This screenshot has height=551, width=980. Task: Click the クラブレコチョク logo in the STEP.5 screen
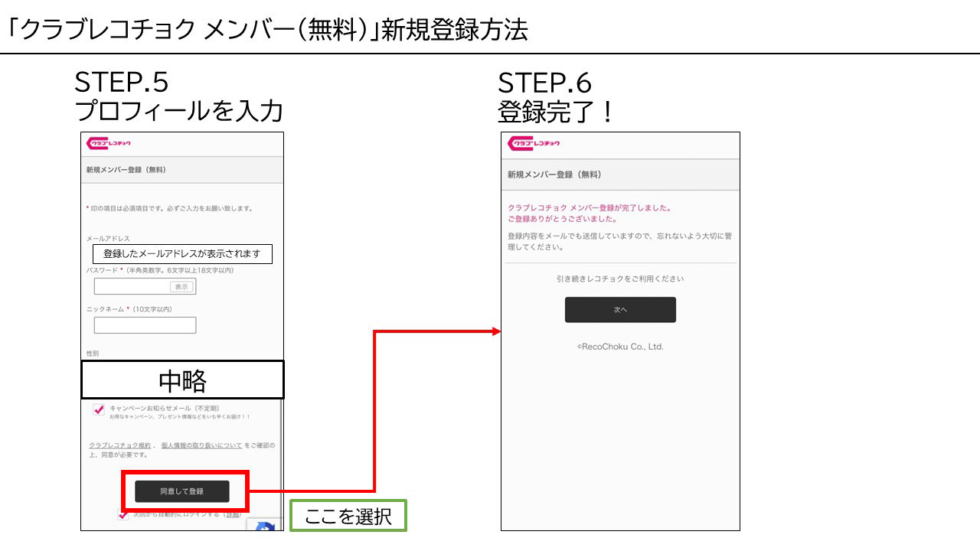click(x=109, y=143)
